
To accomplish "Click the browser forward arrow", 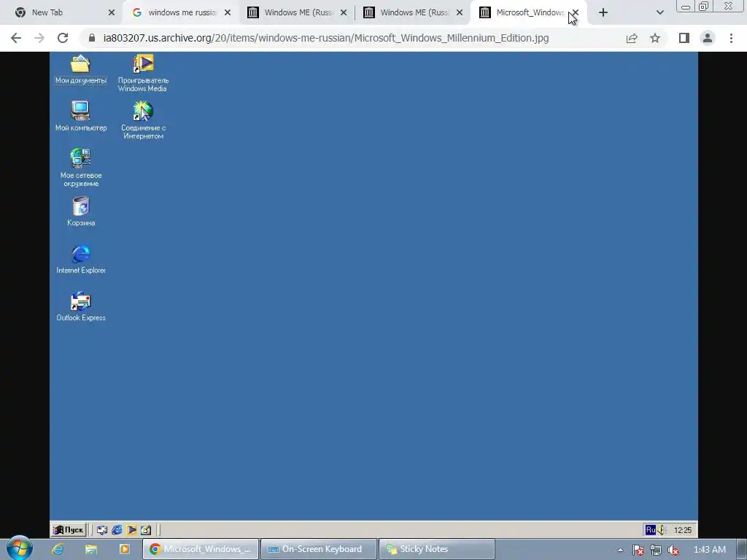I will point(39,38).
